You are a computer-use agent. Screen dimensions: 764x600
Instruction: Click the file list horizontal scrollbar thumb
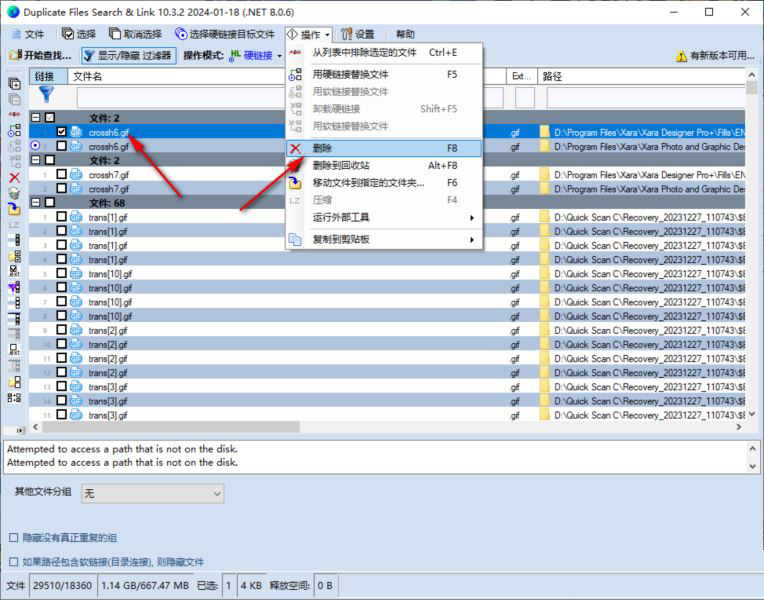(171, 427)
